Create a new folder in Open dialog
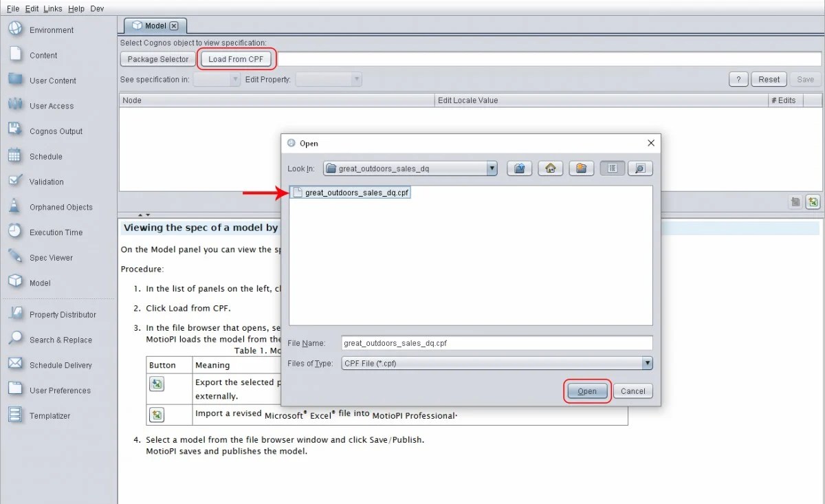This screenshot has height=504, width=825. tap(581, 168)
